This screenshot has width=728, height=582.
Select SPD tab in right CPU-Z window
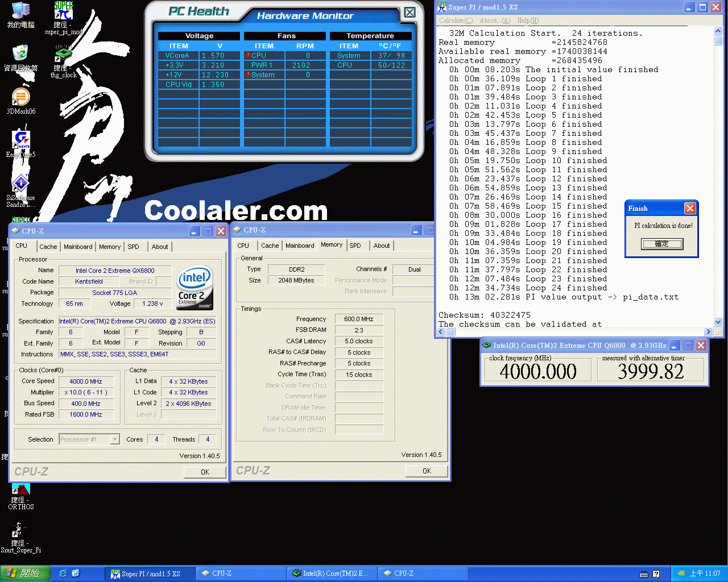[x=355, y=246]
